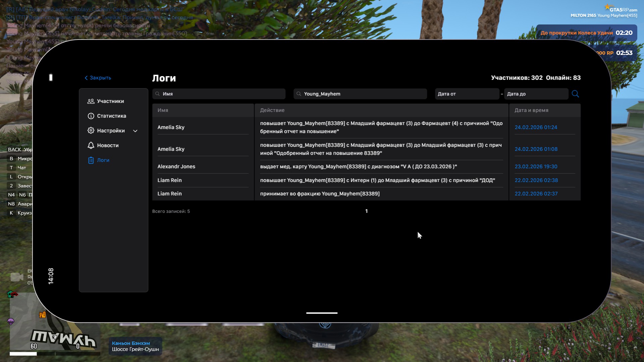Select page number 1 in pagination
644x362 pixels.
(366, 211)
